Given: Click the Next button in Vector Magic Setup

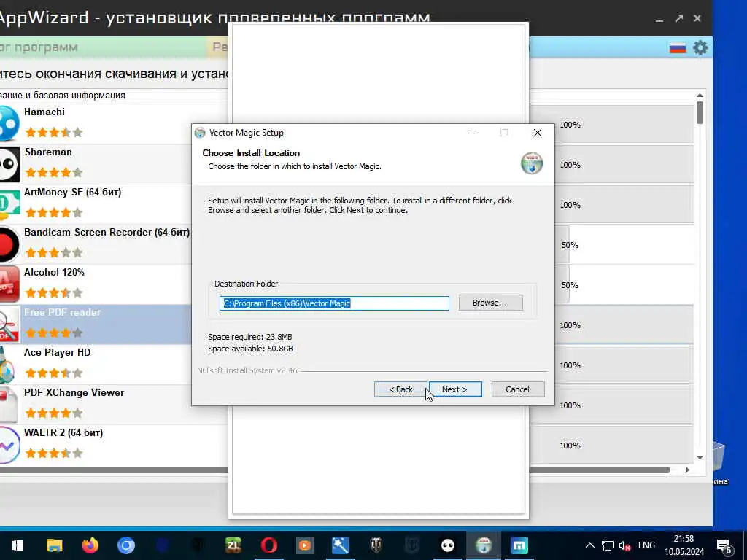Looking at the screenshot, I should tap(455, 389).
